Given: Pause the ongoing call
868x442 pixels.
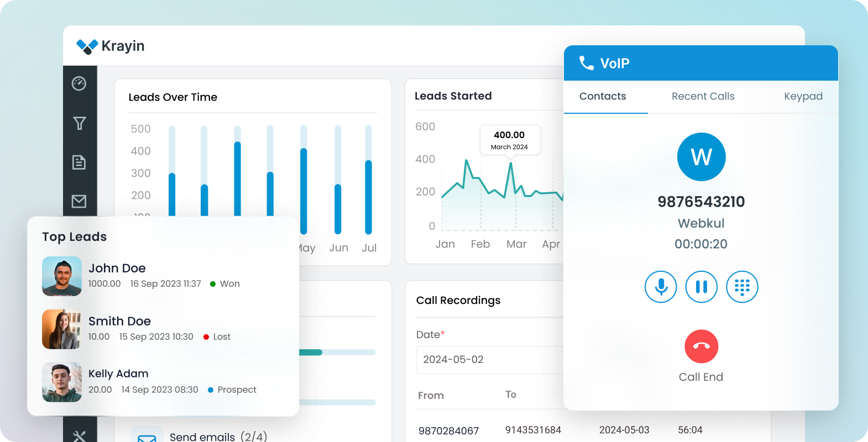Looking at the screenshot, I should point(701,287).
